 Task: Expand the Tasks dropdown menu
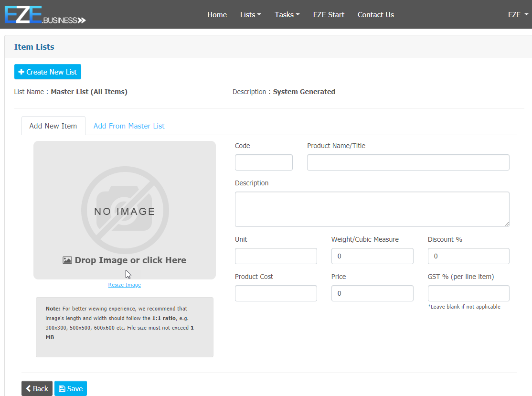pos(287,15)
